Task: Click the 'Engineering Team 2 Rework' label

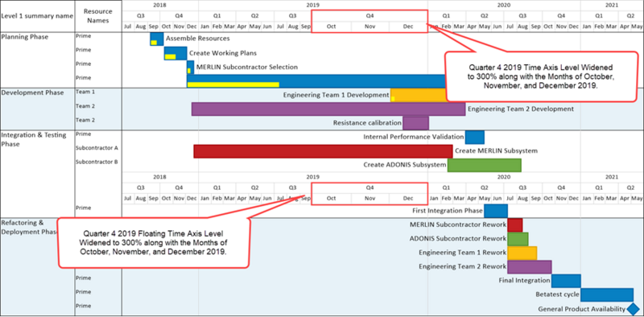Action: point(462,267)
